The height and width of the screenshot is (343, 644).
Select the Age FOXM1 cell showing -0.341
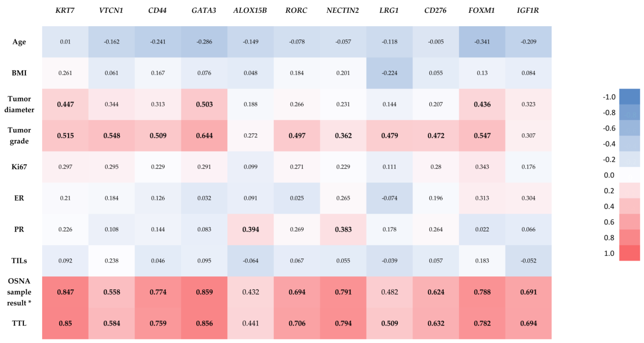[482, 42]
